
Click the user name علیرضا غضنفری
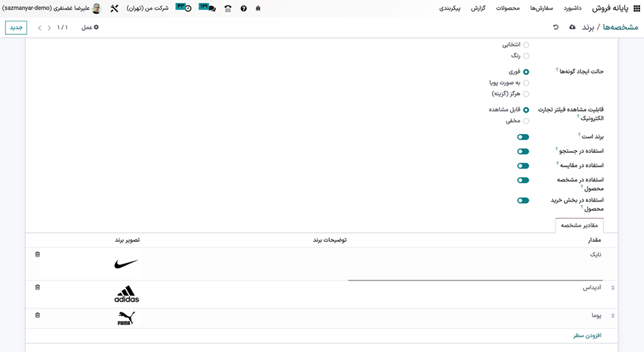(x=46, y=8)
